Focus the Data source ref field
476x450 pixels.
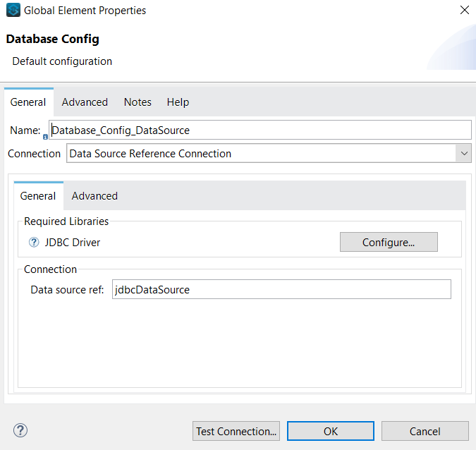click(x=281, y=289)
